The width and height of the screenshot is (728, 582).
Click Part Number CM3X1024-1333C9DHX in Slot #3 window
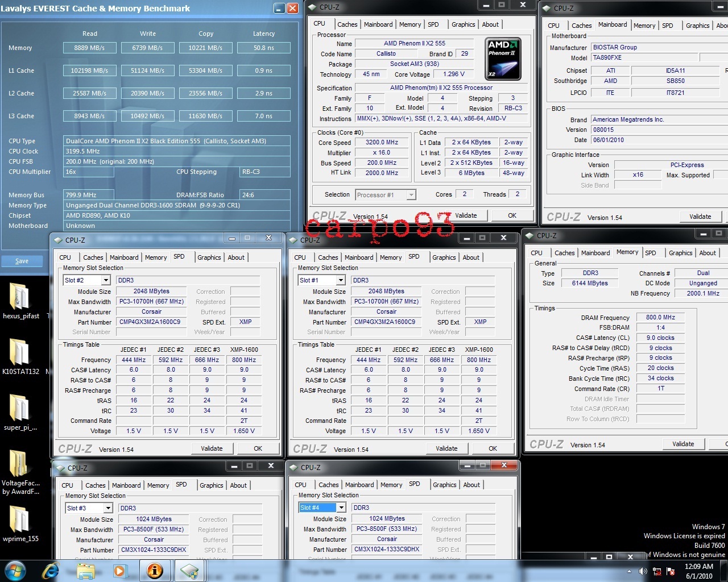(x=154, y=550)
